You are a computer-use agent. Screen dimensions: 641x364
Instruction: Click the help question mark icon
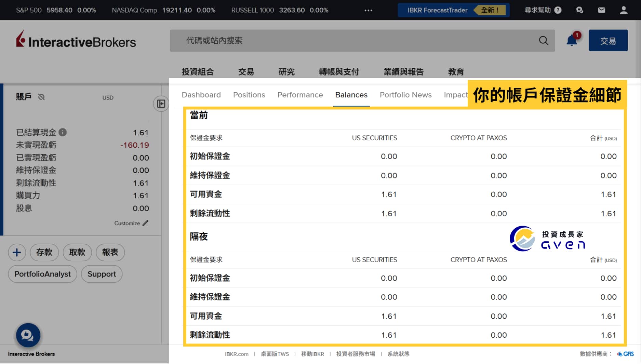[558, 10]
